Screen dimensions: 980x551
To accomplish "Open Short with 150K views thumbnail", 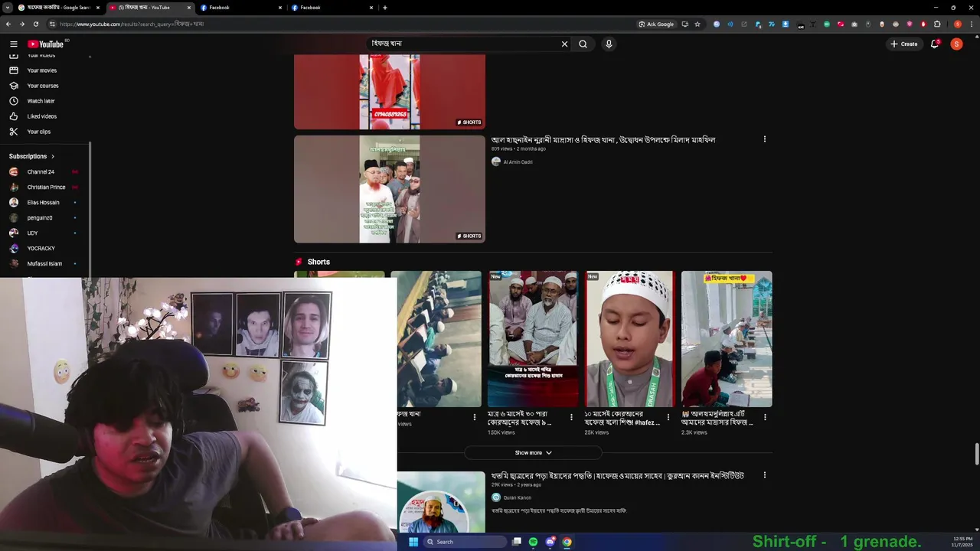I will [x=533, y=339].
